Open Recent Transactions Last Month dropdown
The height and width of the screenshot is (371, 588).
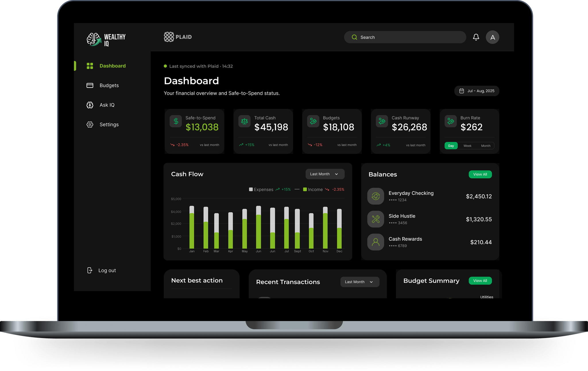[359, 282]
